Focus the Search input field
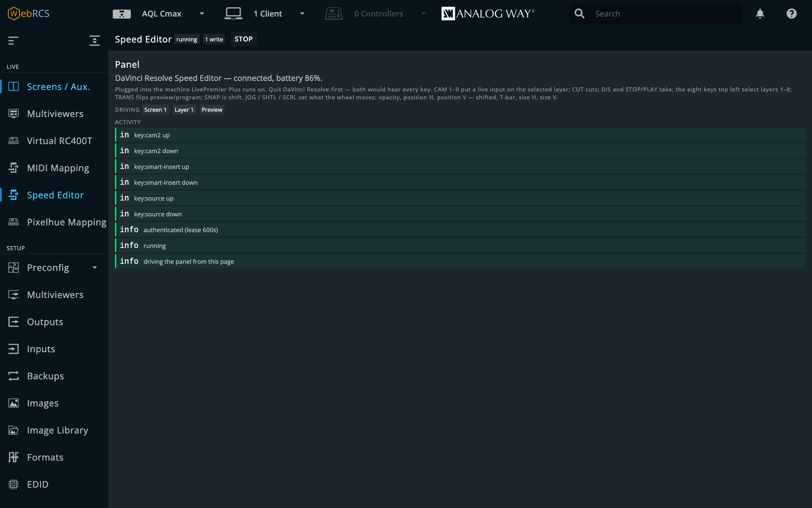Viewport: 812px width, 508px height. point(656,14)
